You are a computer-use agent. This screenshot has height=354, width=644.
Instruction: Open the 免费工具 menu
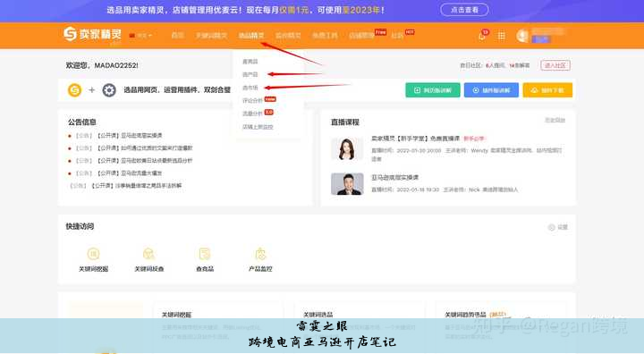tap(325, 36)
